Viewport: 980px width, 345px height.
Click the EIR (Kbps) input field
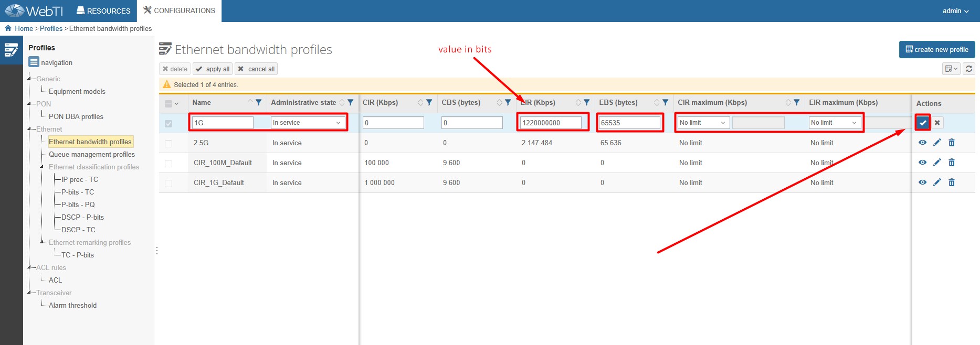tap(550, 123)
